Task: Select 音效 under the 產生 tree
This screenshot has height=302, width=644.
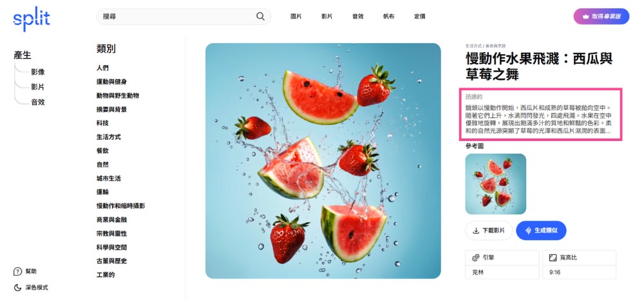Action: 38,102
